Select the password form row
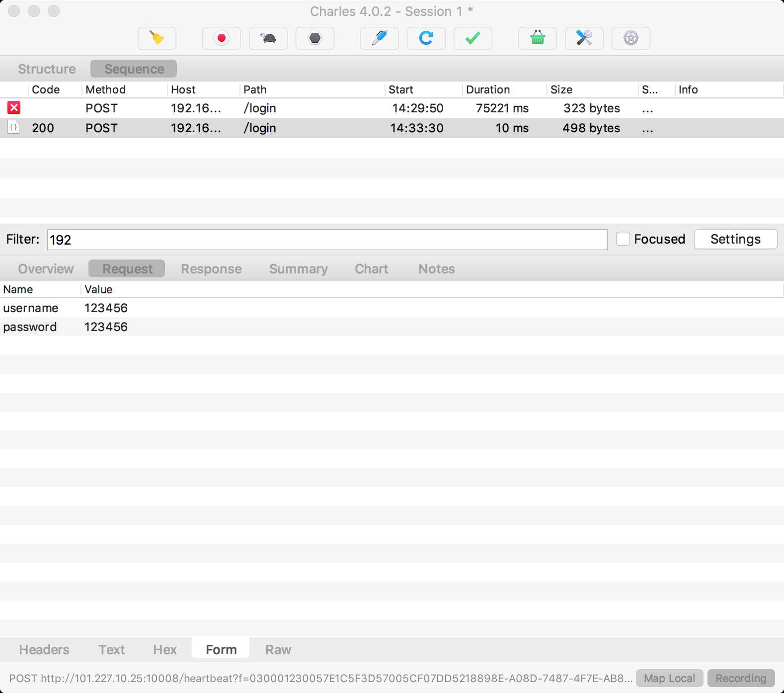 (392, 327)
